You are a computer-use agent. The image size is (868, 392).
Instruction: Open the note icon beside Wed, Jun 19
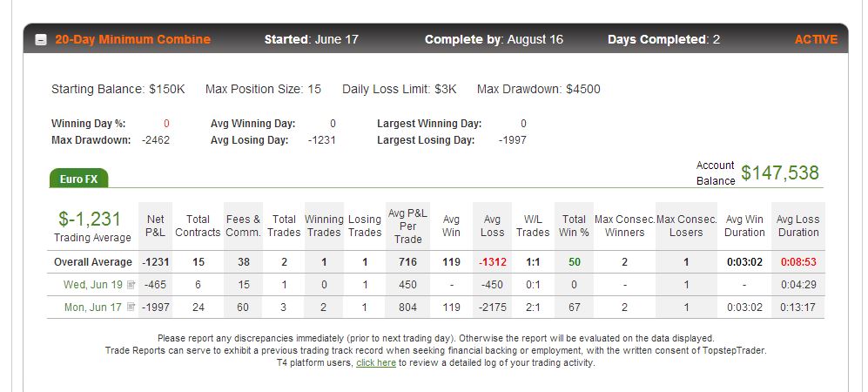131,285
